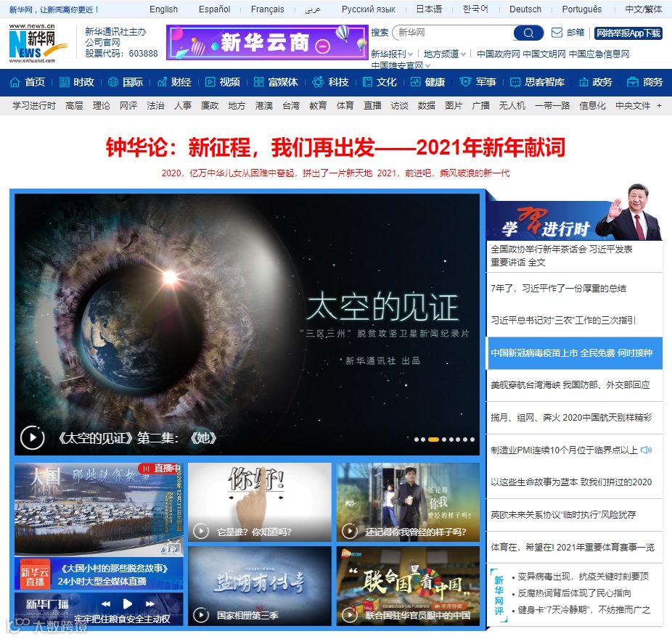
Task: Open 科技 atom icon section
Action: pos(318,82)
